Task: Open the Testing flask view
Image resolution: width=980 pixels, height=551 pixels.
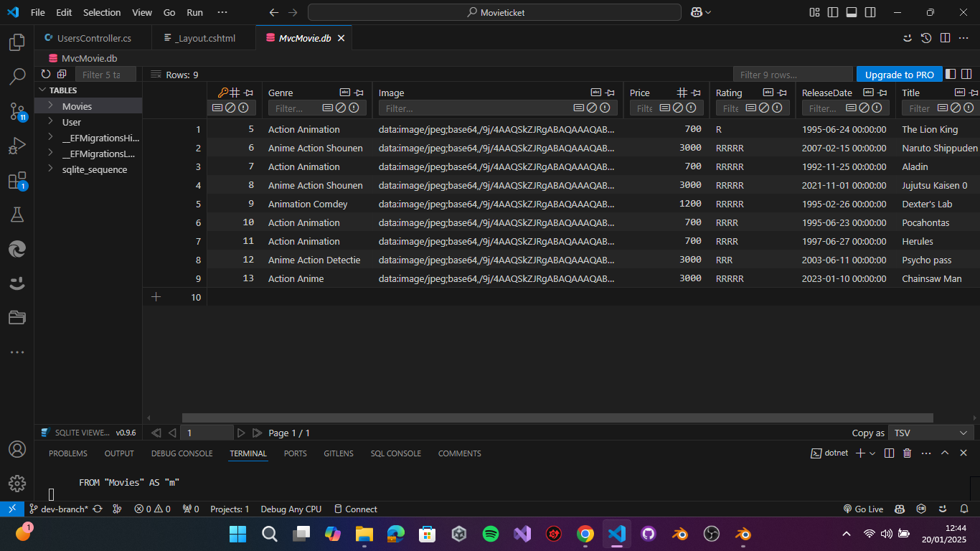Action: (17, 214)
